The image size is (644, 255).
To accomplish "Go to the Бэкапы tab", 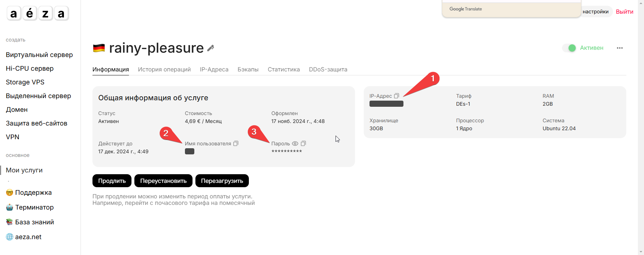I will coord(248,69).
